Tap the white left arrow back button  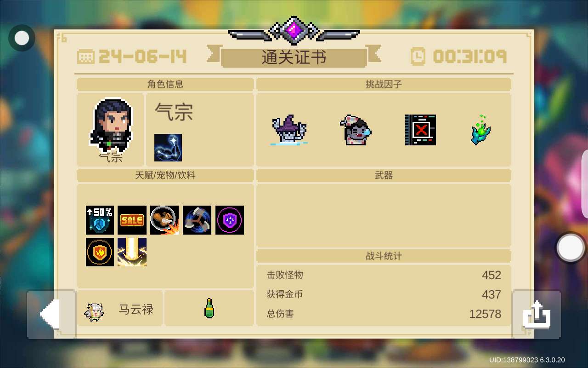click(51, 314)
